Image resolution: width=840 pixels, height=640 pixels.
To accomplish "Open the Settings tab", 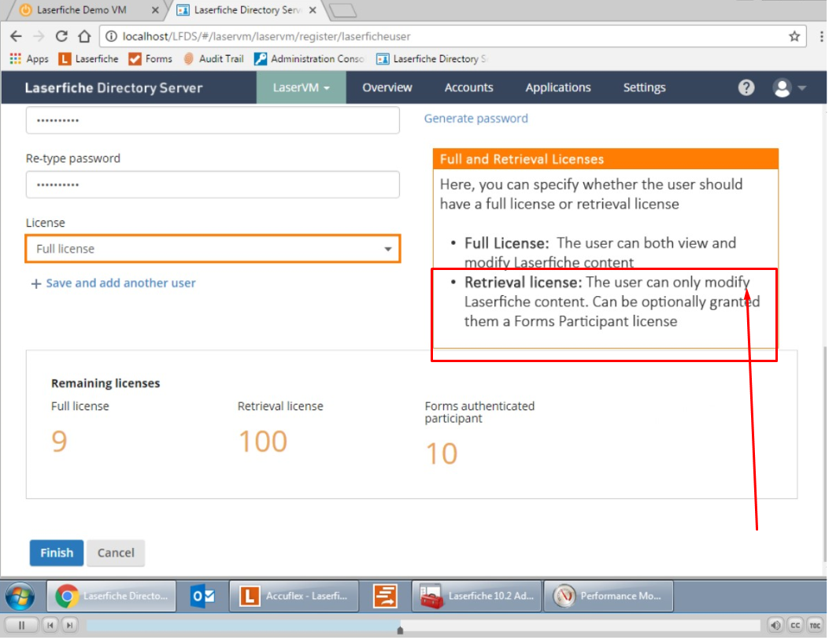I will (644, 87).
